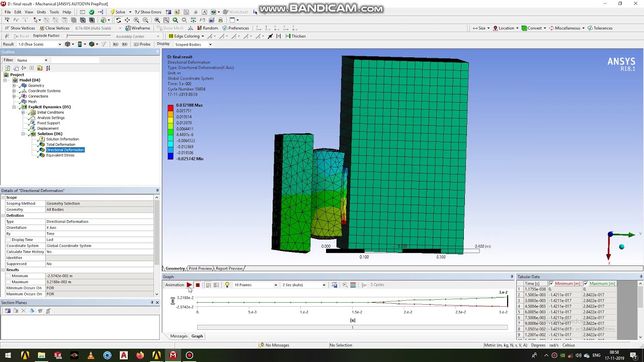Click the Tolerances button
This screenshot has width=644, height=362.
tap(600, 28)
